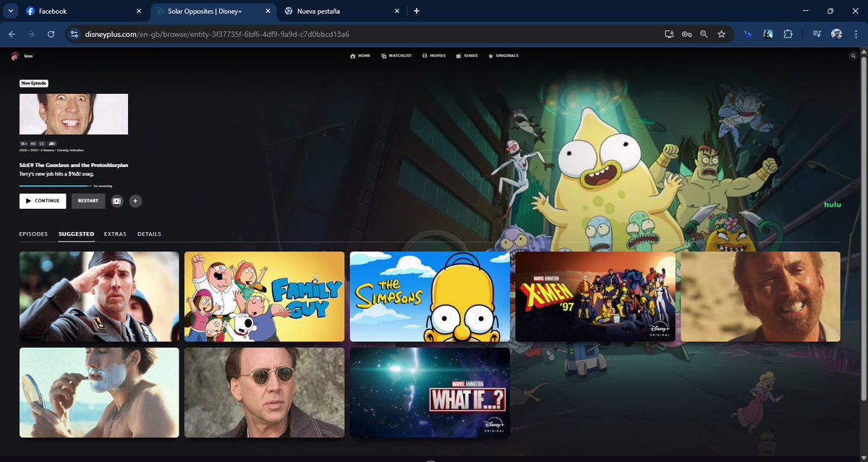The width and height of the screenshot is (868, 462).
Task: Bookmark this page with the star icon
Action: tap(721, 34)
